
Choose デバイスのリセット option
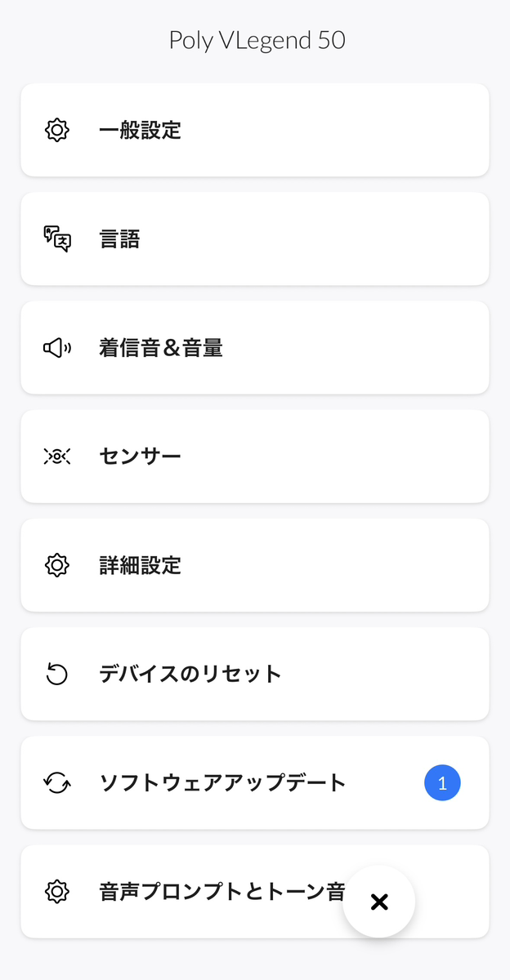(x=190, y=675)
